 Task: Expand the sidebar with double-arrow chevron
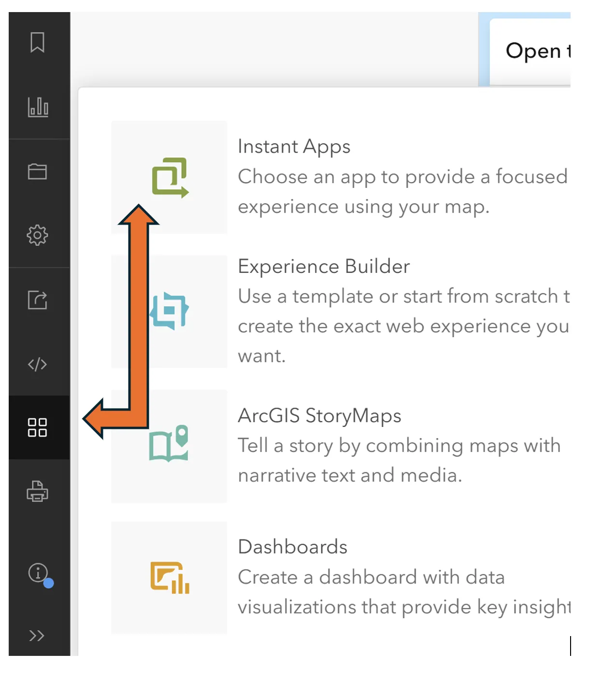(x=37, y=635)
